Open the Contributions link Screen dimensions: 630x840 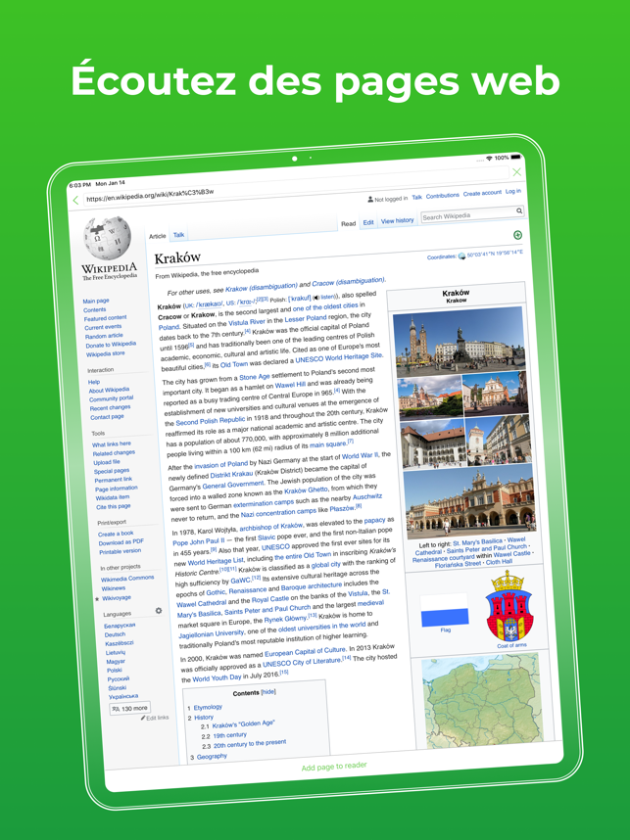click(x=443, y=196)
